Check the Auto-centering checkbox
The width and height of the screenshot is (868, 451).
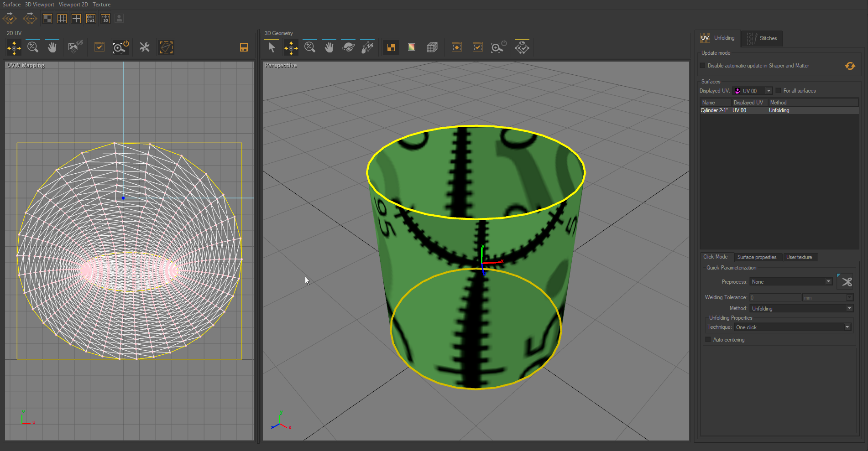[708, 339]
